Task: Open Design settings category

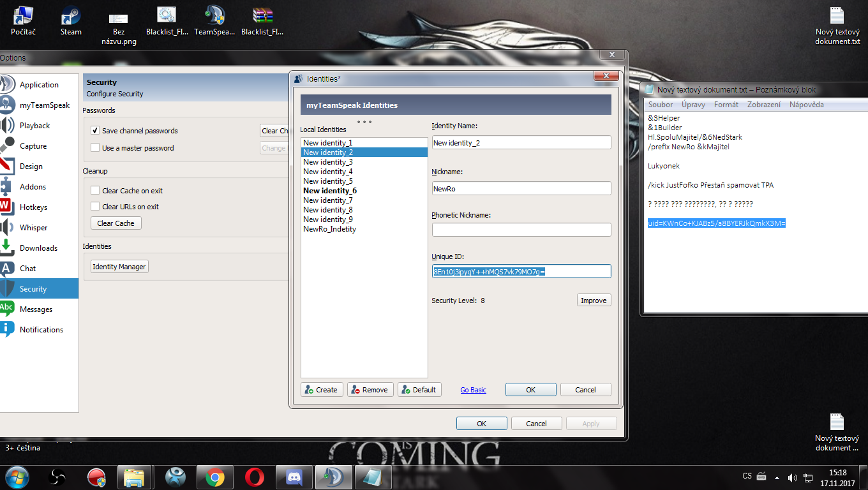Action: [x=39, y=167]
